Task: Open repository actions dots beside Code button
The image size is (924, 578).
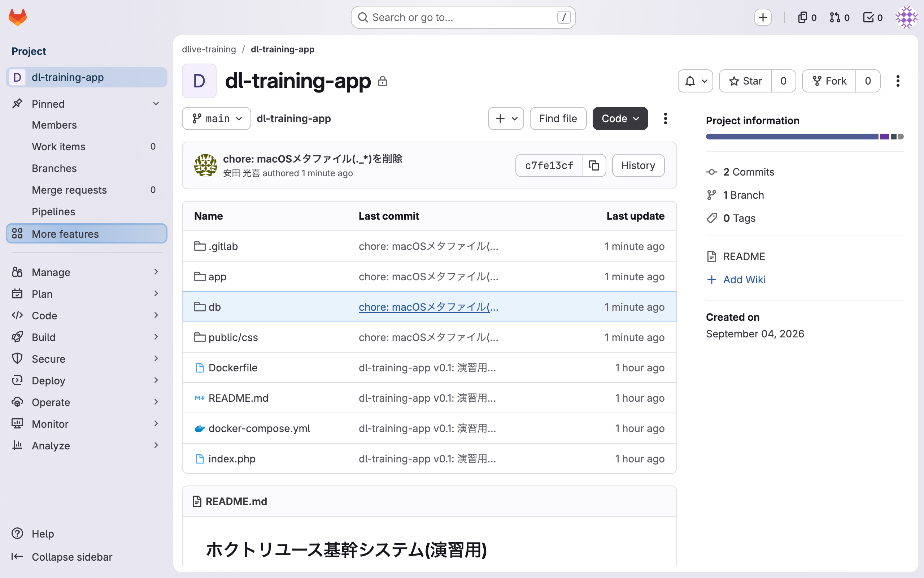Action: coord(666,118)
